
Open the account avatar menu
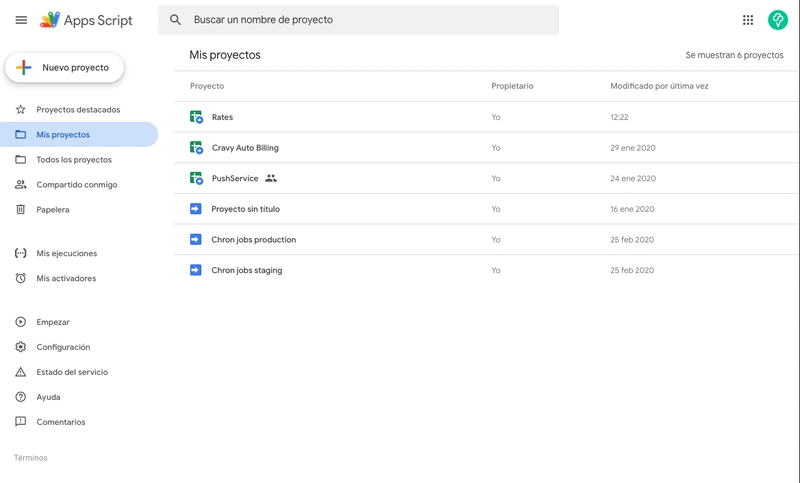(x=778, y=20)
